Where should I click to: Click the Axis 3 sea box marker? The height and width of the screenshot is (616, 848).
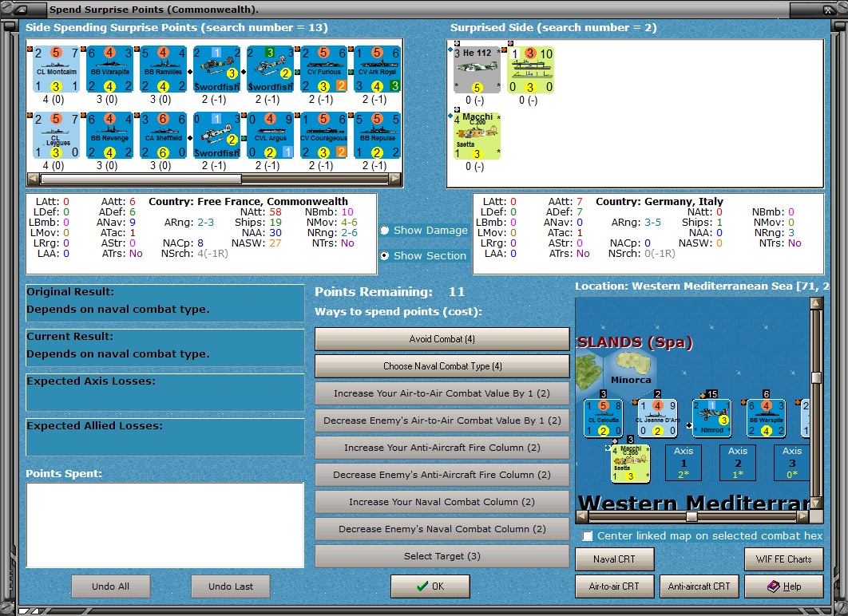pos(792,463)
